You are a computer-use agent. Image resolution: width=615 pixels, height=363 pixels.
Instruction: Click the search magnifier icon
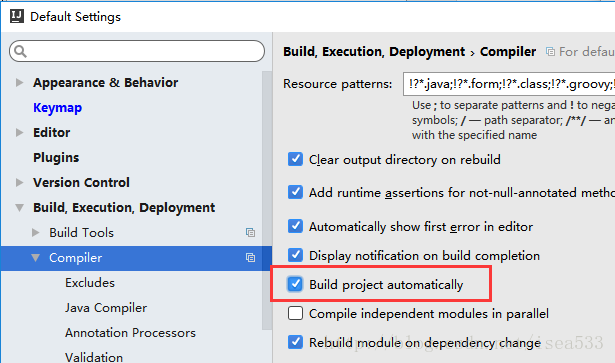coord(20,51)
